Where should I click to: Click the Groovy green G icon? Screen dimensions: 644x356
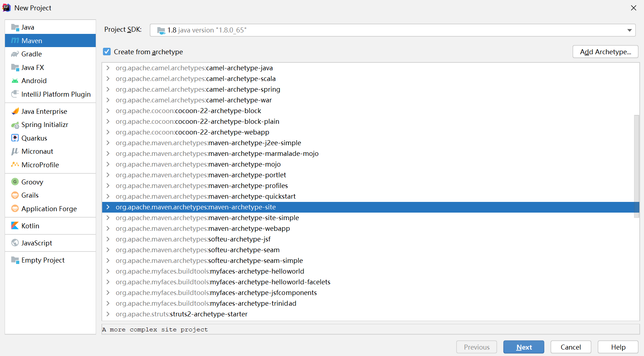click(x=15, y=182)
